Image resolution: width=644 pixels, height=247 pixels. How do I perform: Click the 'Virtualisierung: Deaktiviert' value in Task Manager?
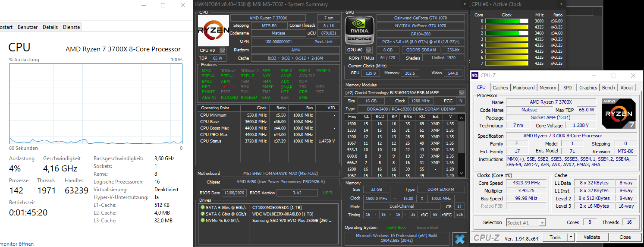click(x=166, y=190)
